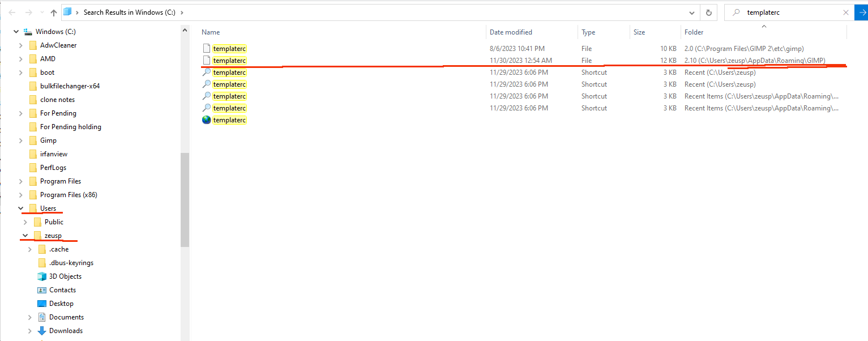Select the Gimp folder in tree

click(48, 140)
